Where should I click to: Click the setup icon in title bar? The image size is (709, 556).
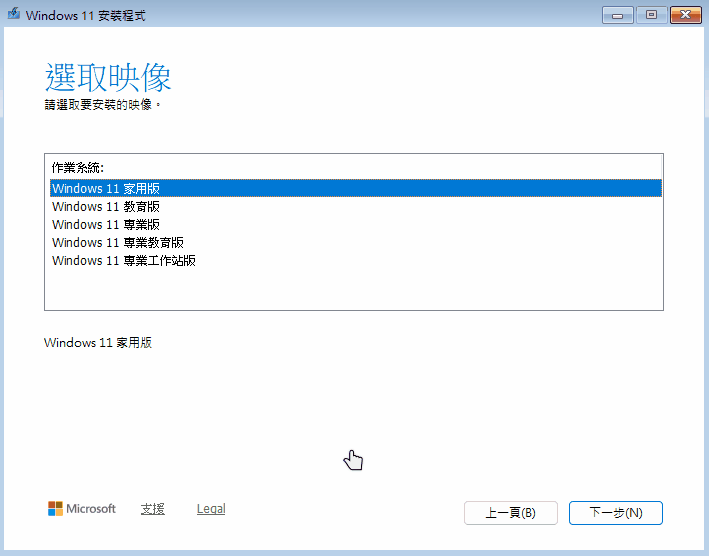(14, 14)
